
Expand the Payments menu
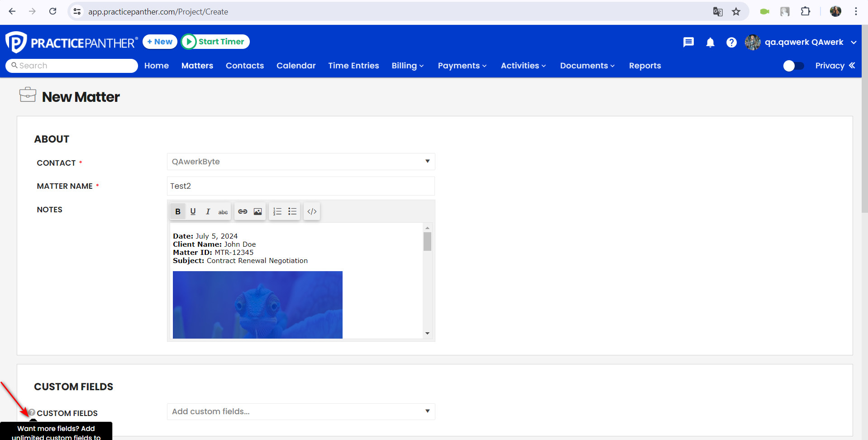pos(462,66)
